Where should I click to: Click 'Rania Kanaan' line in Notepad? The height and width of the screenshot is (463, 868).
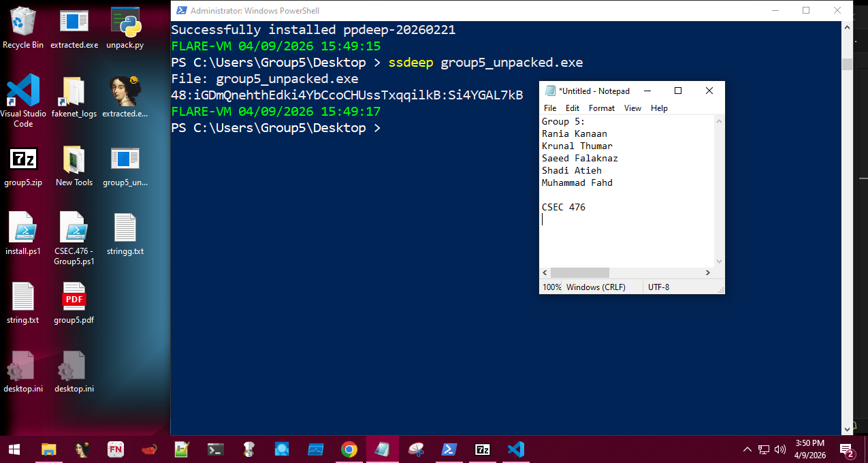(x=575, y=133)
